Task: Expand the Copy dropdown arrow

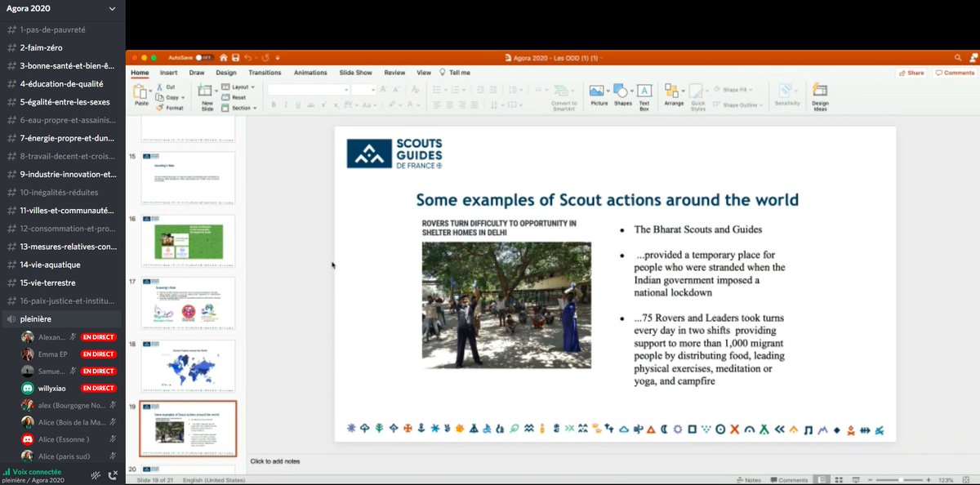Action: click(x=184, y=97)
